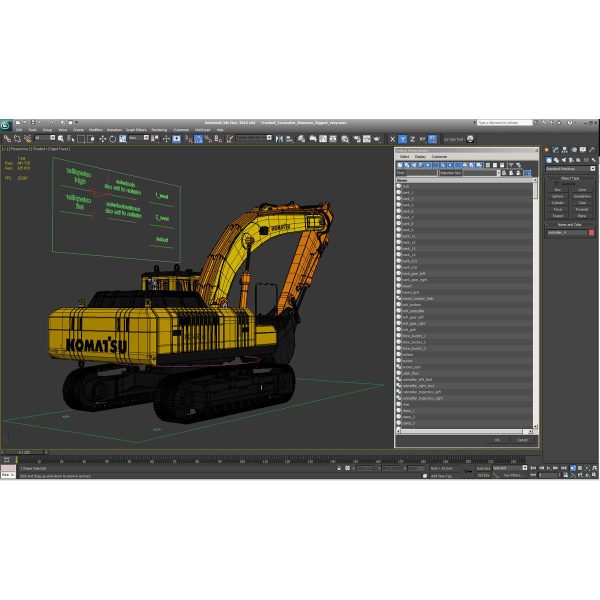Choose the Select and Rotate tool
This screenshot has height=600, width=600.
pos(112,139)
